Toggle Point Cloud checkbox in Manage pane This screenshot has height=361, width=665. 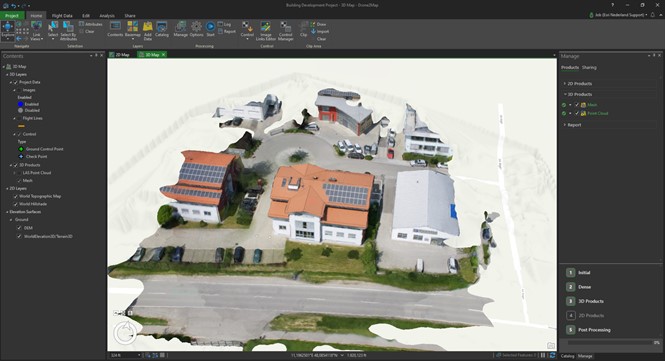pos(577,113)
